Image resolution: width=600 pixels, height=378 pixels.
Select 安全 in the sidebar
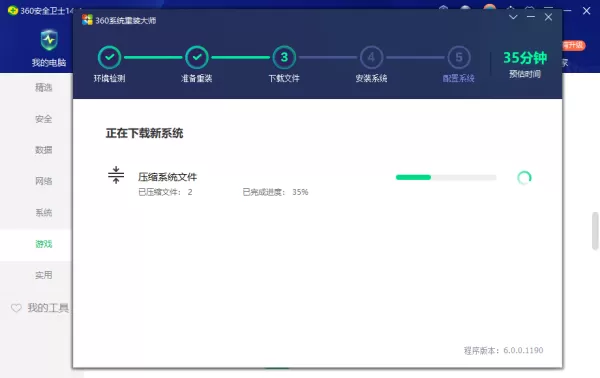pos(44,119)
